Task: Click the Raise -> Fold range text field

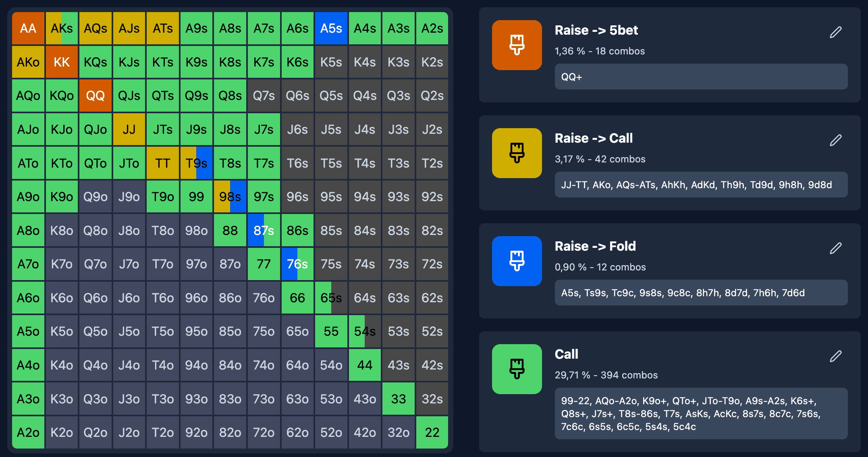Action: point(701,293)
